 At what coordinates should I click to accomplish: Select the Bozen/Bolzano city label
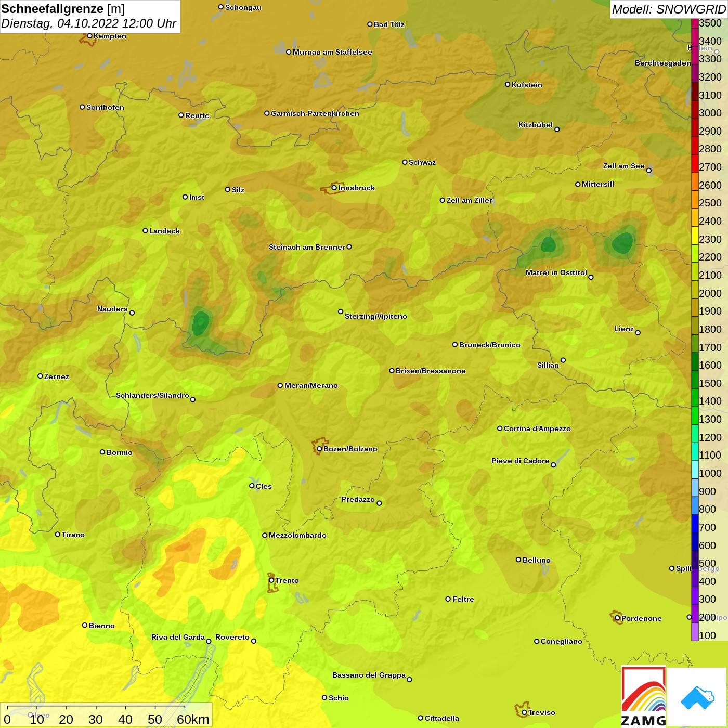click(350, 449)
